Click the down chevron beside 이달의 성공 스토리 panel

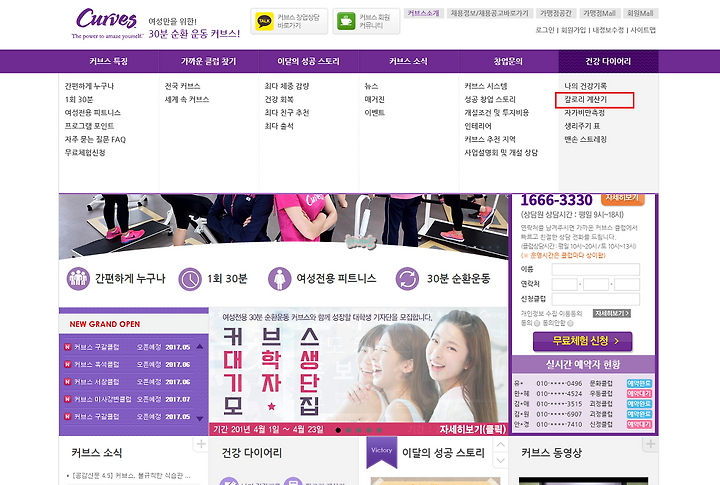click(x=501, y=459)
